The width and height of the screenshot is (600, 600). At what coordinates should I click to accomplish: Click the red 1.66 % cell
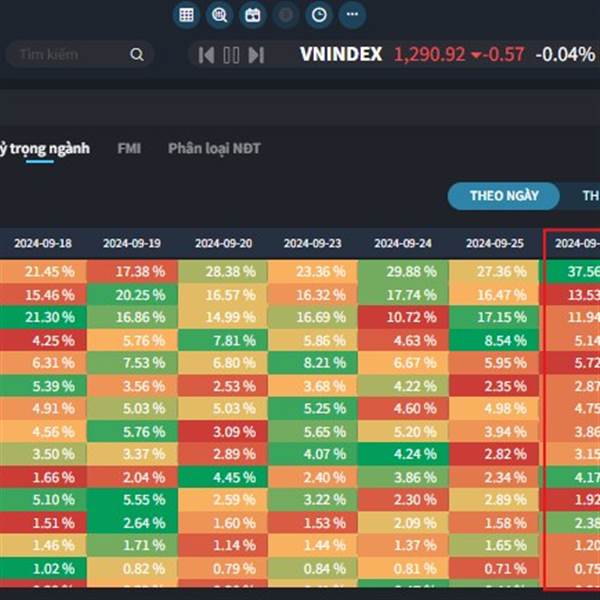pyautogui.click(x=43, y=477)
